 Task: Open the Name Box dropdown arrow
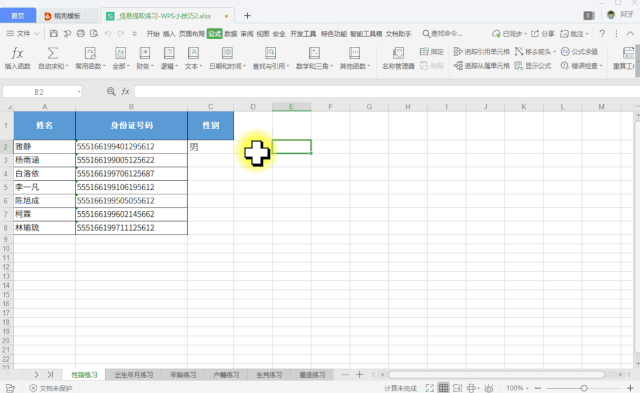click(x=79, y=92)
